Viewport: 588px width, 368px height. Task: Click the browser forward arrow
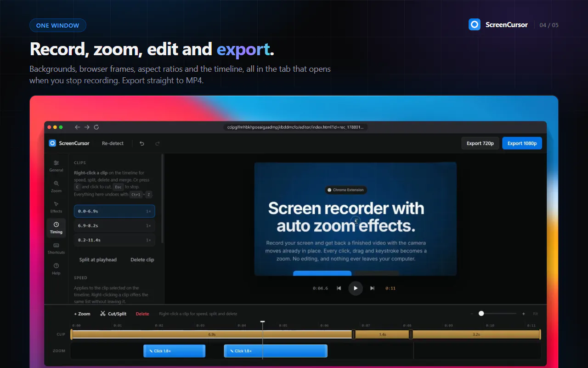(86, 127)
